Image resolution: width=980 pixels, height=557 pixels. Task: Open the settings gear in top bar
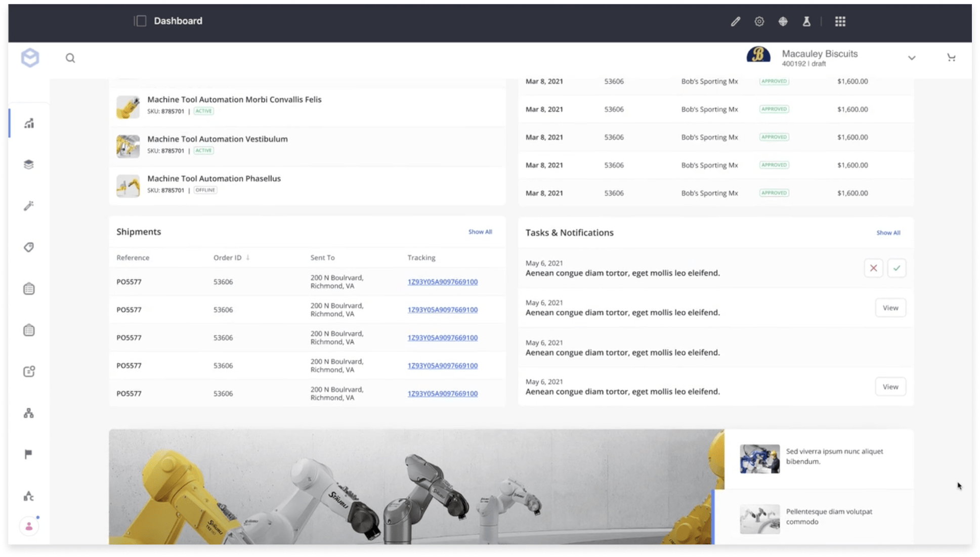(759, 21)
